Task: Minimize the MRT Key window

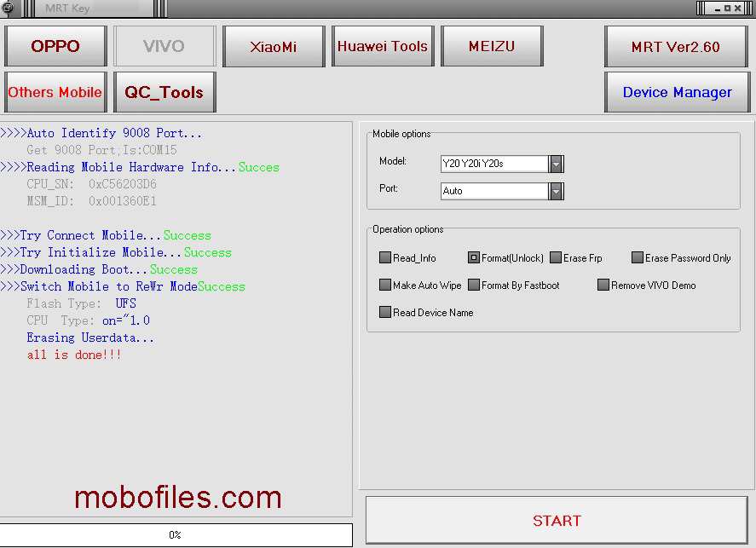Action: click(718, 9)
